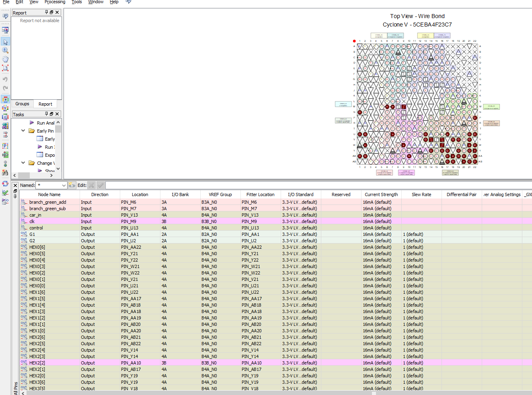Click the speech bubble feedback icon
Screen dimensions: 532x395
coord(5,16)
